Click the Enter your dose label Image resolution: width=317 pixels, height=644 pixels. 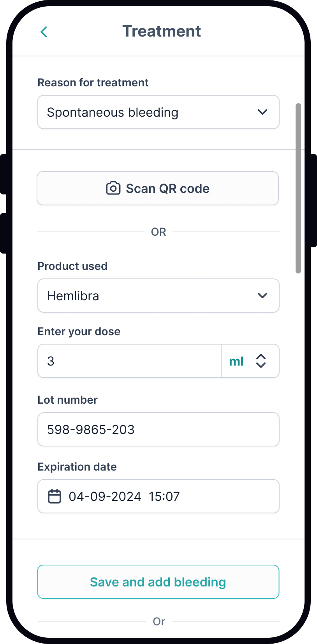point(79,331)
